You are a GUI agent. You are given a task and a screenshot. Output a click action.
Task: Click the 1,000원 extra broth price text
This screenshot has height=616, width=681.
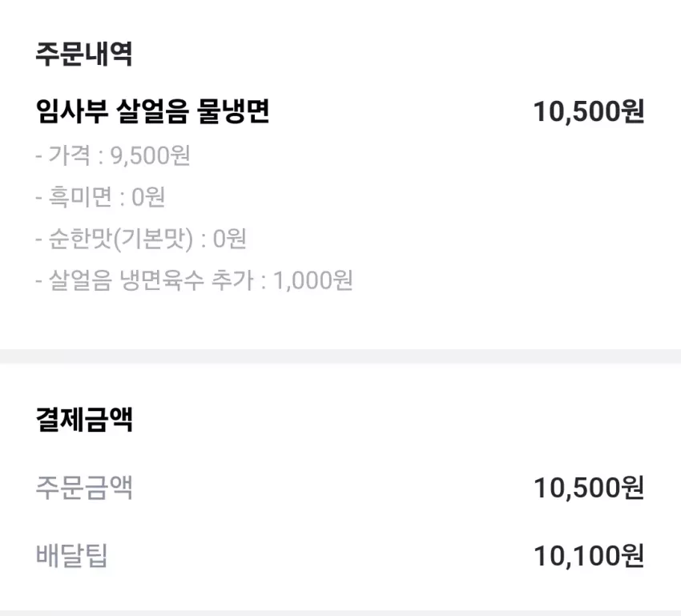click(x=312, y=280)
